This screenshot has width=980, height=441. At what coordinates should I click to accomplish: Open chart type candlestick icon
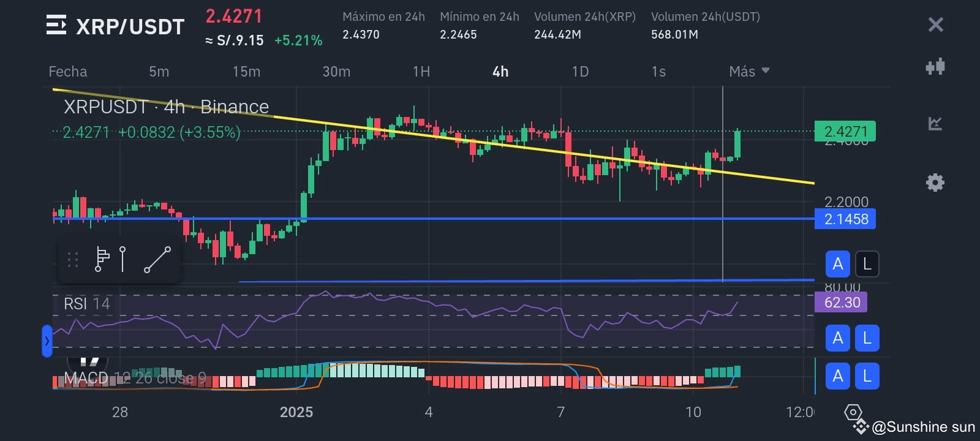point(935,66)
